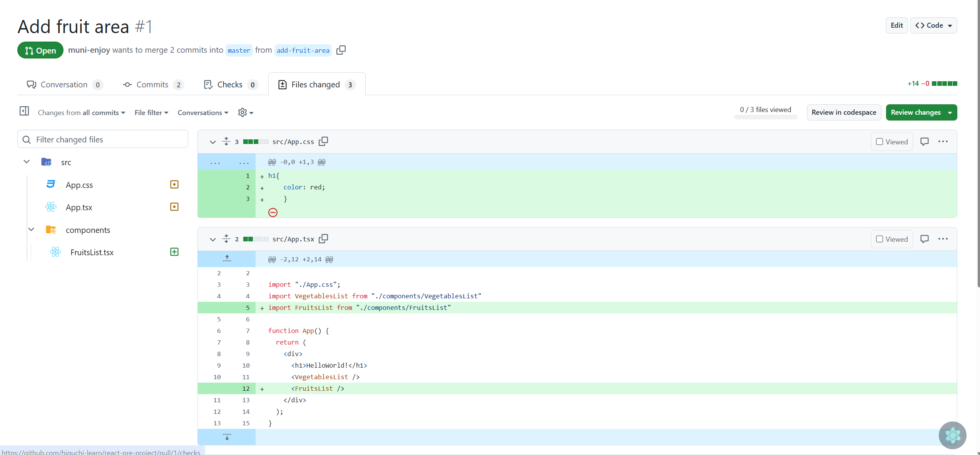The image size is (980, 455).
Task: Click the files viewed progress bar
Action: [765, 117]
